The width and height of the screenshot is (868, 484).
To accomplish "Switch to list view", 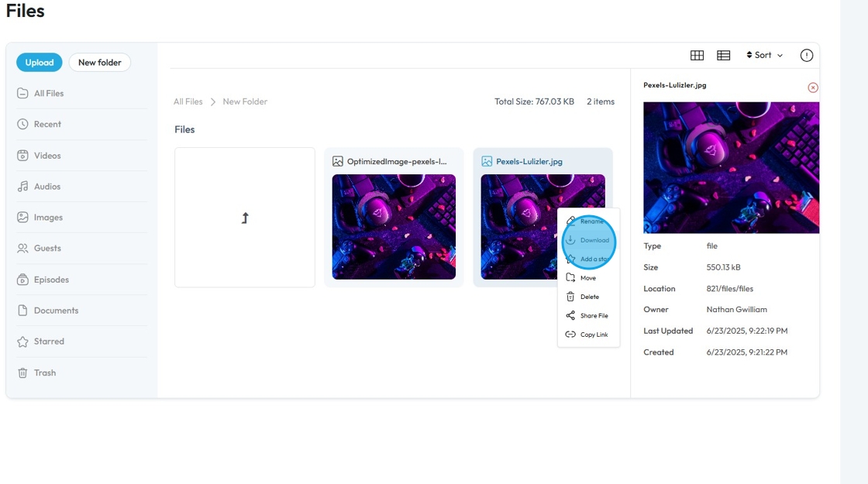I will [x=724, y=55].
